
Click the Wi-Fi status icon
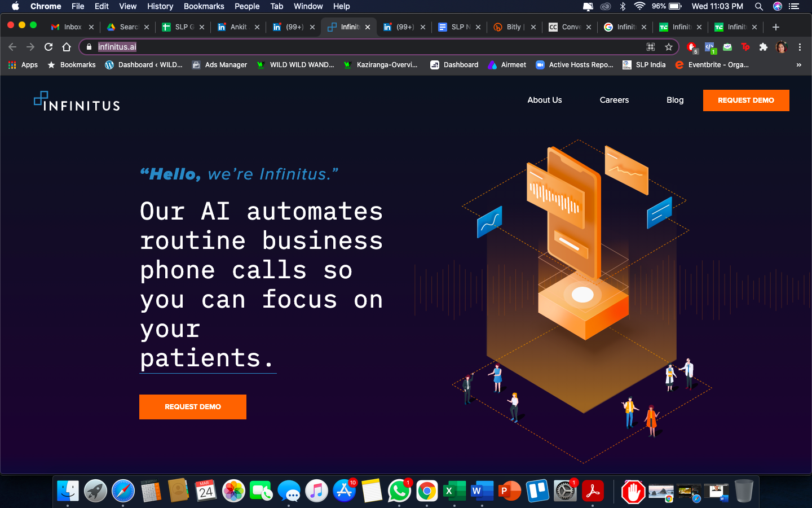click(639, 6)
